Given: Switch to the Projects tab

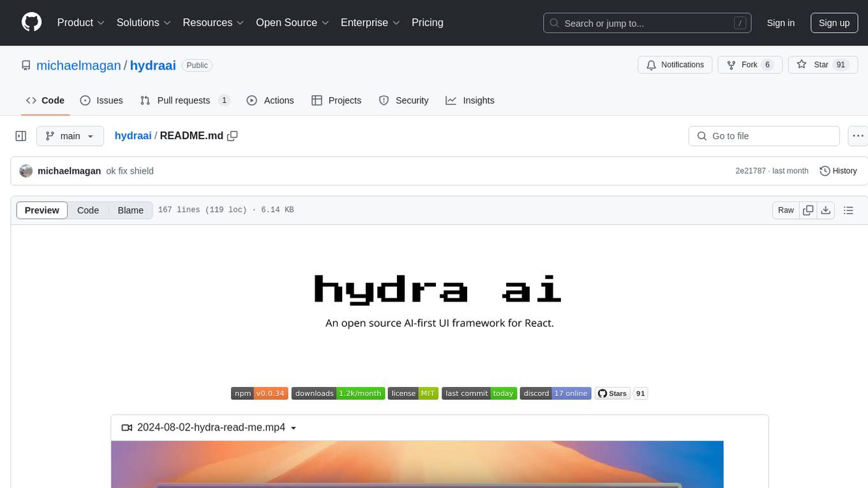Looking at the screenshot, I should pos(336,100).
